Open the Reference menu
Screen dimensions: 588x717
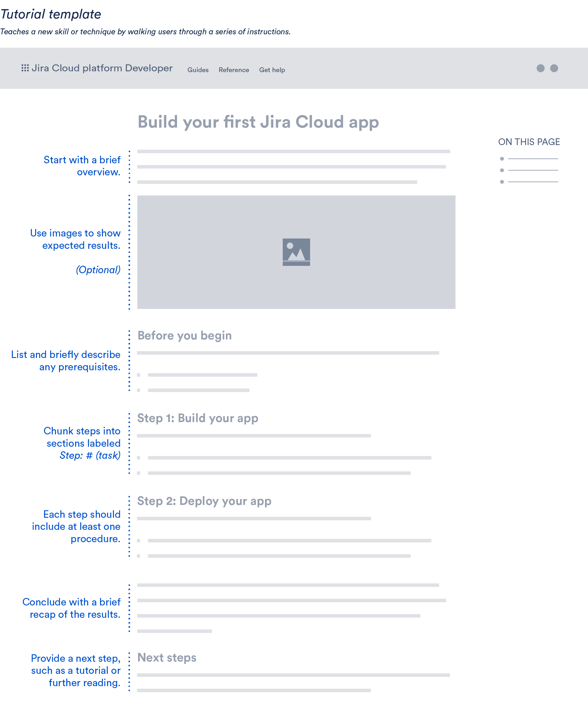(x=234, y=70)
